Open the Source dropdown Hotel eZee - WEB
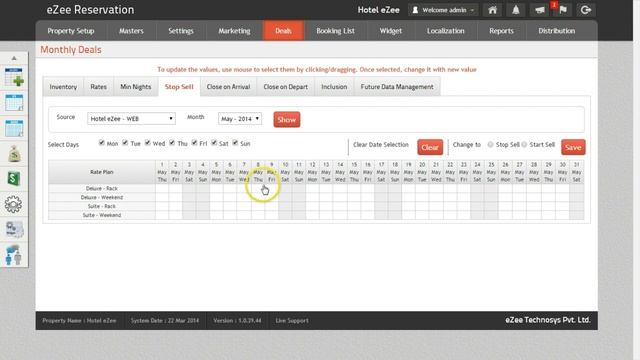 (x=131, y=118)
